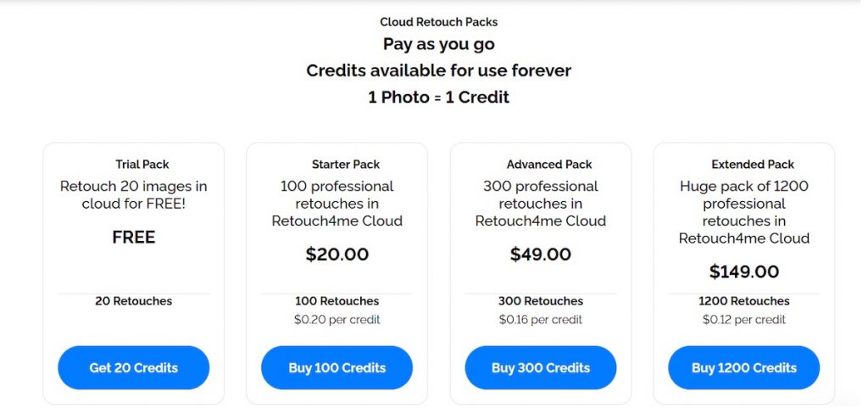The width and height of the screenshot is (868, 414).
Task: Choose the Buy 1200 Credits button
Action: tap(743, 367)
